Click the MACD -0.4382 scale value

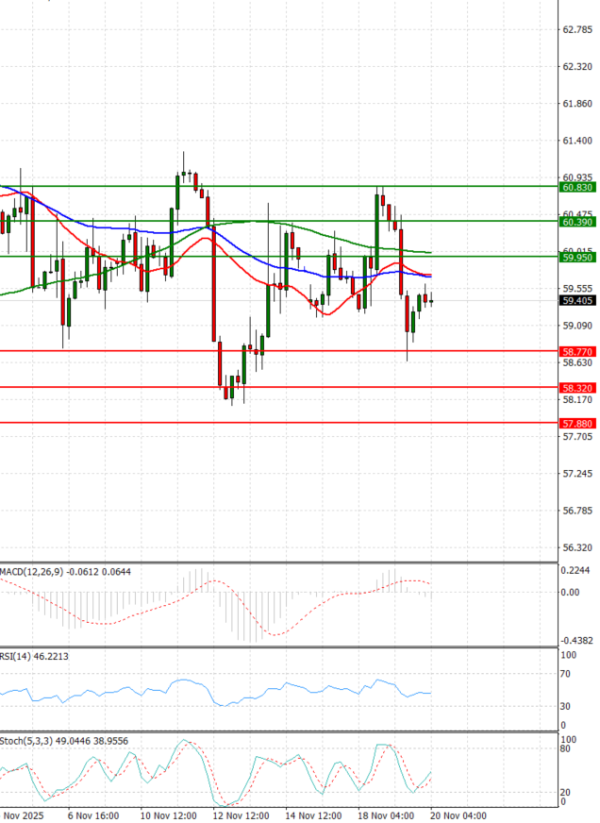click(577, 640)
